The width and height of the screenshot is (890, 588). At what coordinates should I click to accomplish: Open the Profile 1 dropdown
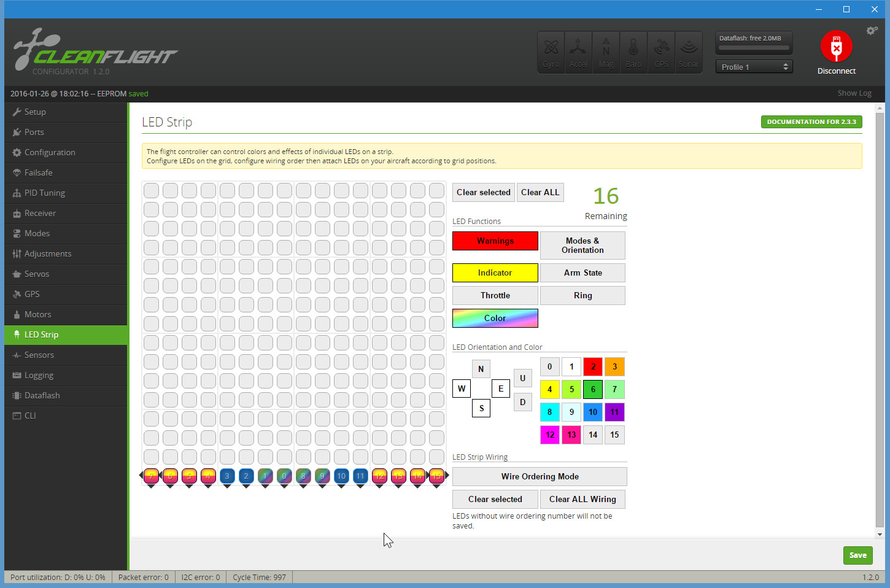(x=754, y=67)
